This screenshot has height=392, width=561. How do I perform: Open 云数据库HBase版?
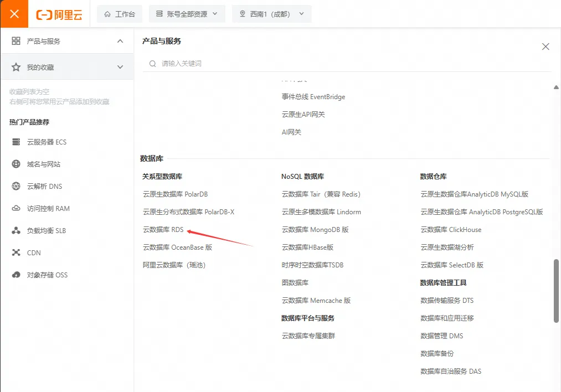click(x=308, y=247)
